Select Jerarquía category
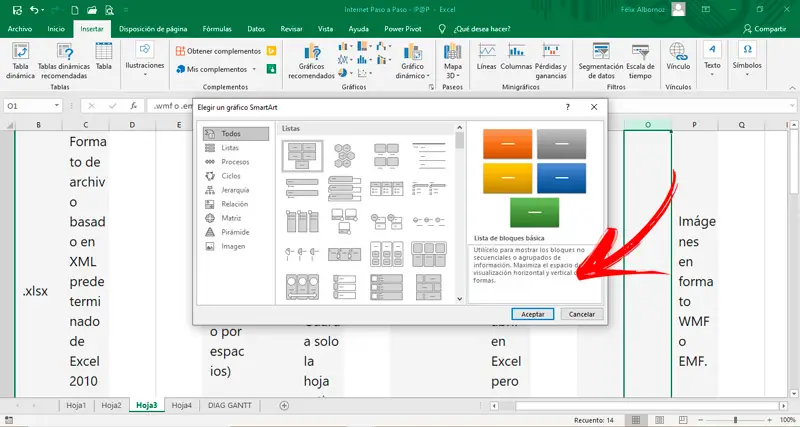This screenshot has height=427, width=800. 236,190
